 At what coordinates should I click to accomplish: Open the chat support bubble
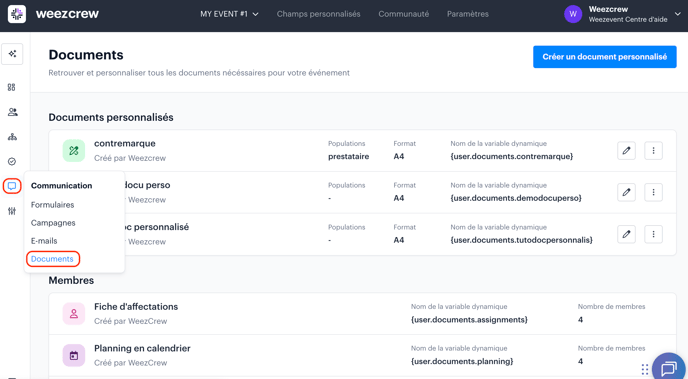669,368
